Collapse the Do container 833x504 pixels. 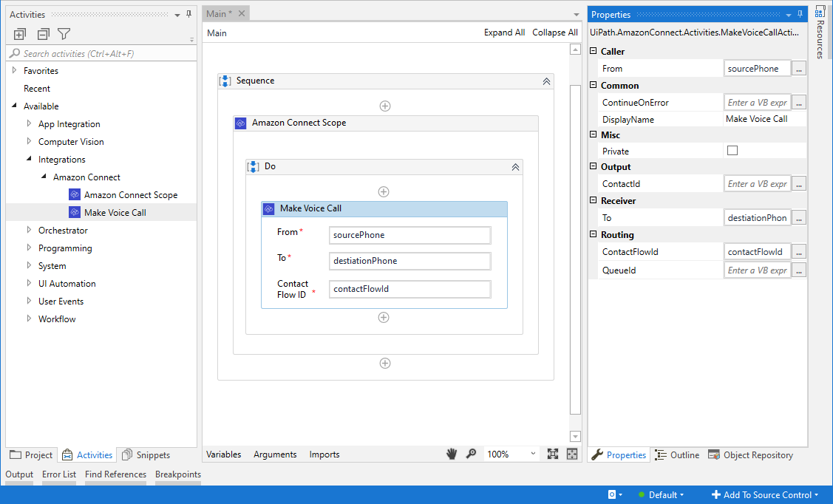coord(515,167)
